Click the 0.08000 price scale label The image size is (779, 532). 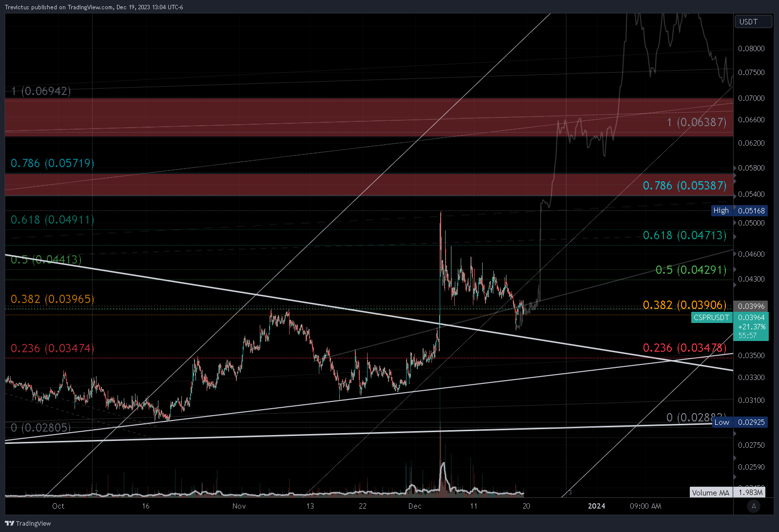pyautogui.click(x=751, y=49)
